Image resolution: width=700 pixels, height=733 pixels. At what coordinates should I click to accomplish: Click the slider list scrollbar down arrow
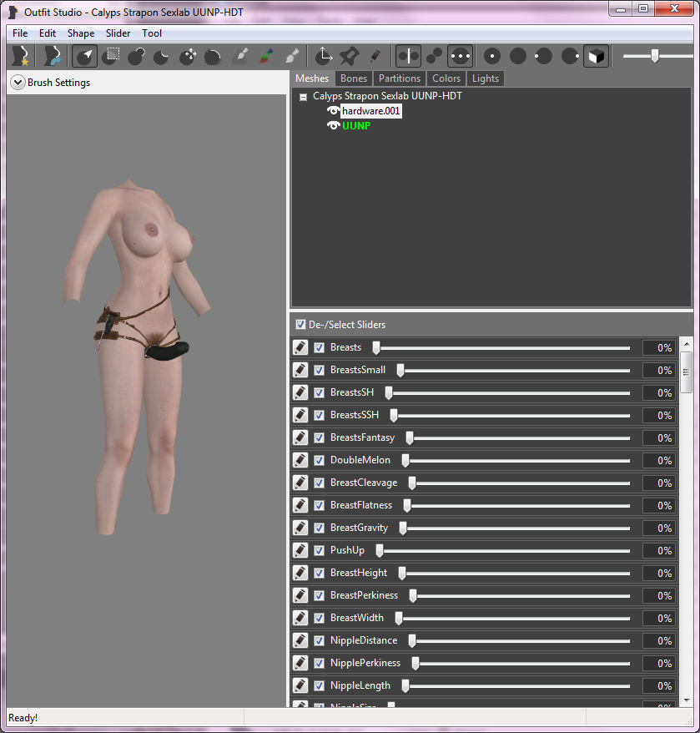[x=687, y=700]
